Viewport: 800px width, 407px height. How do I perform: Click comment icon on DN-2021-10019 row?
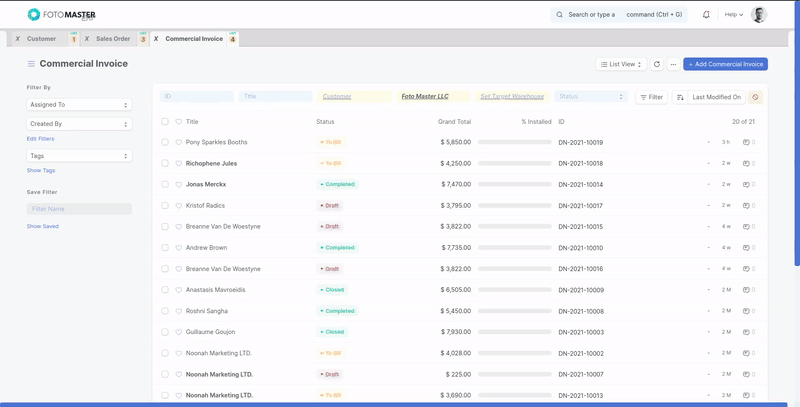coord(746,142)
